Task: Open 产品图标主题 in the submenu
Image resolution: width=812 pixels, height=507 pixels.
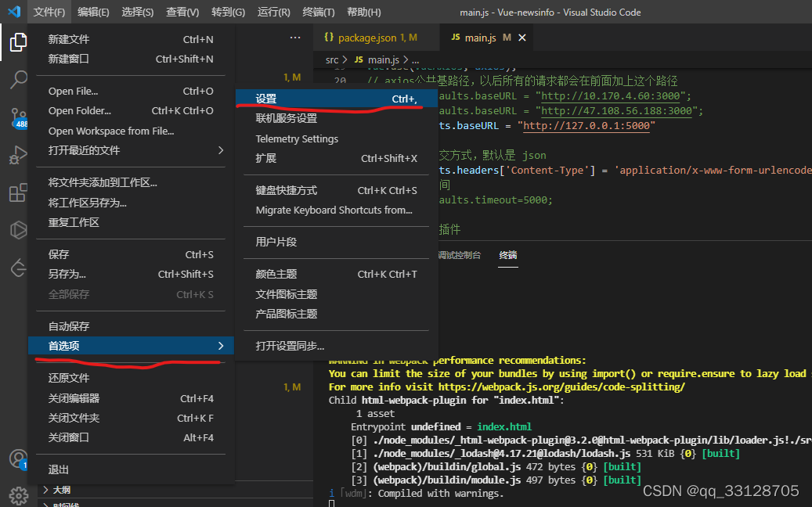Action: pos(337,314)
